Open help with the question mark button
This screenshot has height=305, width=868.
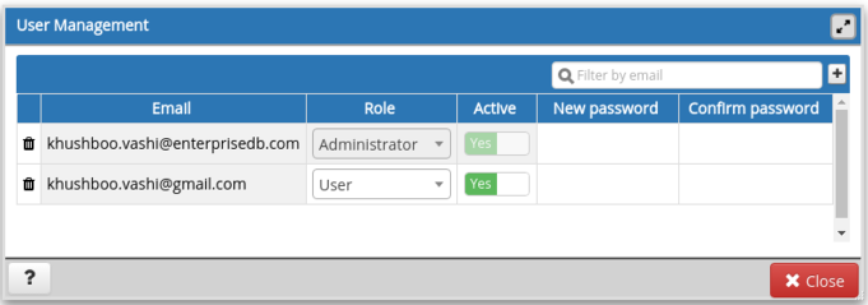[29, 278]
